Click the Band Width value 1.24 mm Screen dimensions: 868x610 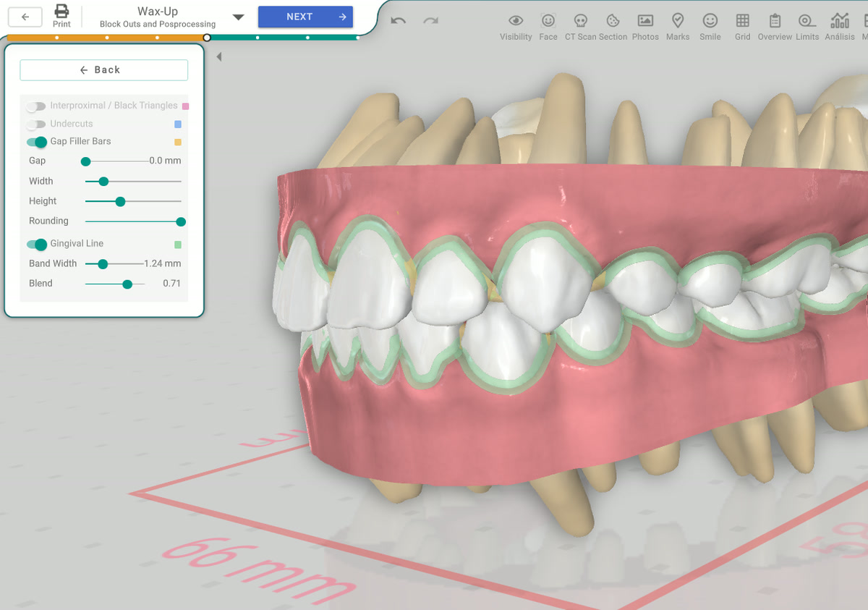coord(163,263)
